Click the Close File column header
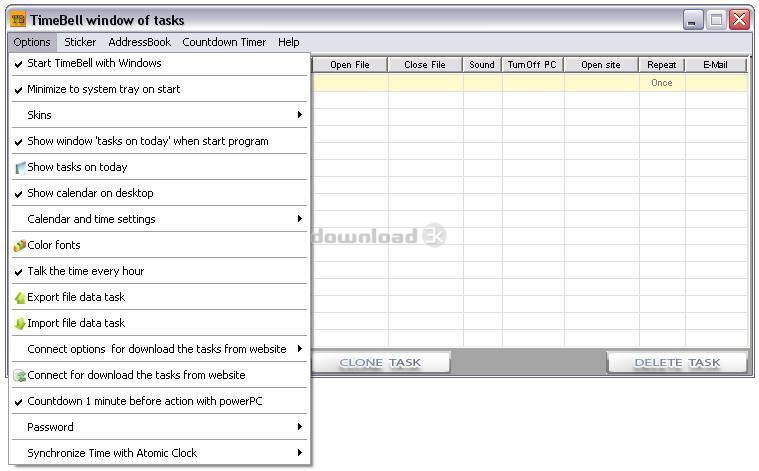Image resolution: width=759 pixels, height=471 pixels. point(425,65)
